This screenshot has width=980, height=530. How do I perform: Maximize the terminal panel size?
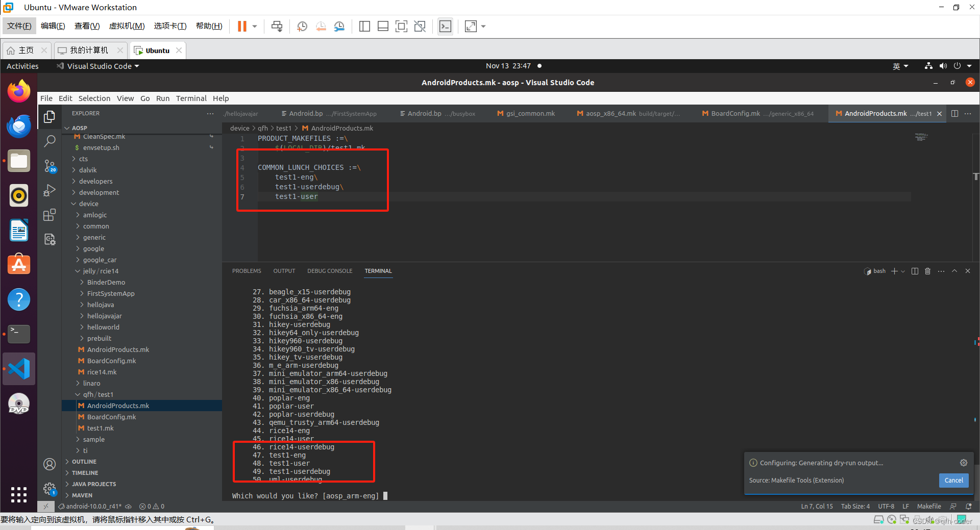(x=954, y=271)
